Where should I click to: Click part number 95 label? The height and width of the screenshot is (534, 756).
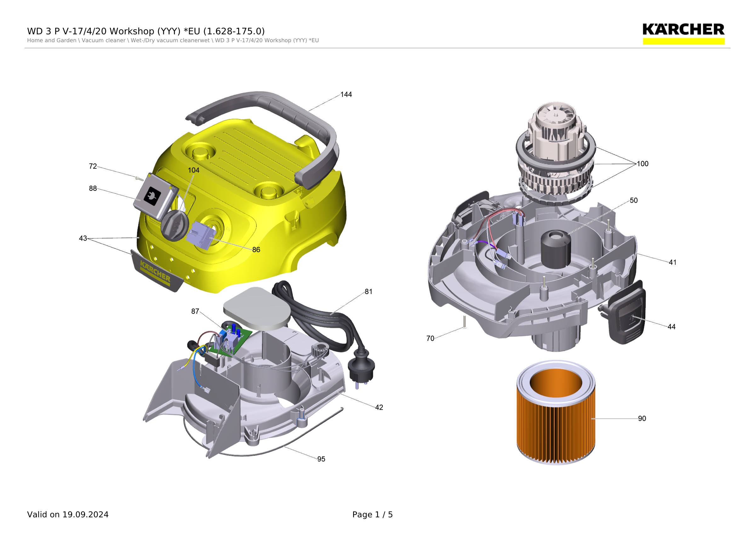[321, 459]
